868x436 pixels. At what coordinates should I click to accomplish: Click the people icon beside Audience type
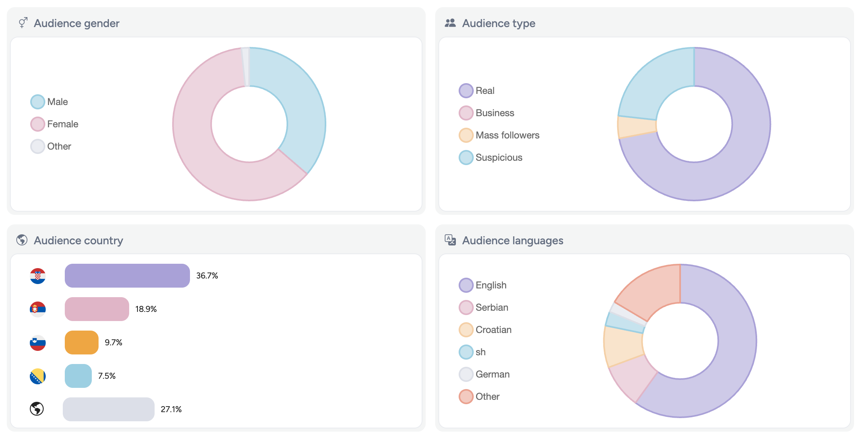point(450,23)
